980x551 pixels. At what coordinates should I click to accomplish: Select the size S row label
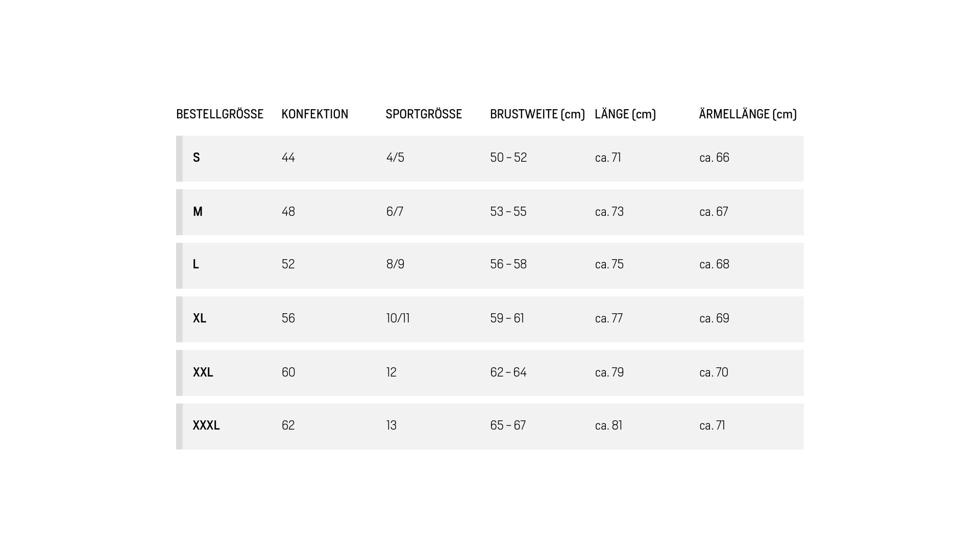point(197,158)
